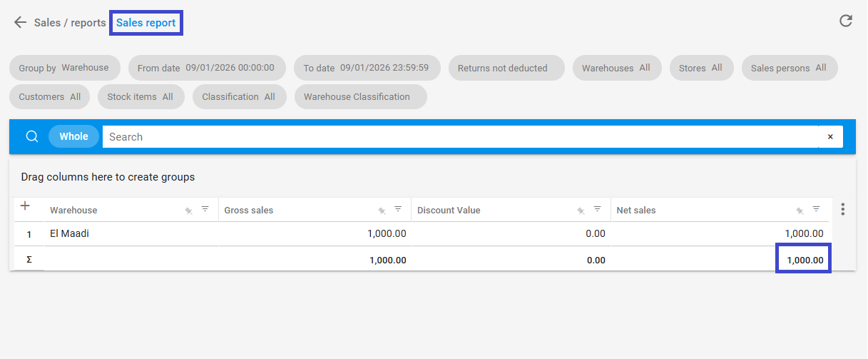Sort by the Discount Value column header

(449, 210)
